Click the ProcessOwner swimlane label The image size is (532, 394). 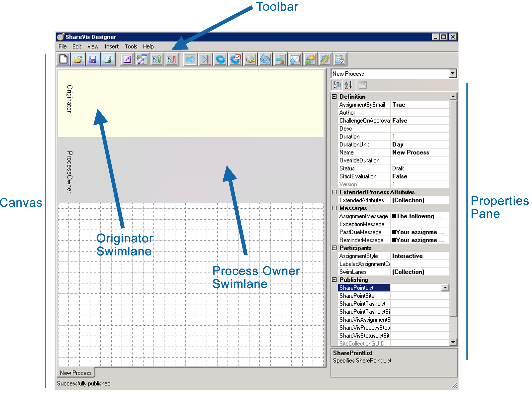(69, 172)
